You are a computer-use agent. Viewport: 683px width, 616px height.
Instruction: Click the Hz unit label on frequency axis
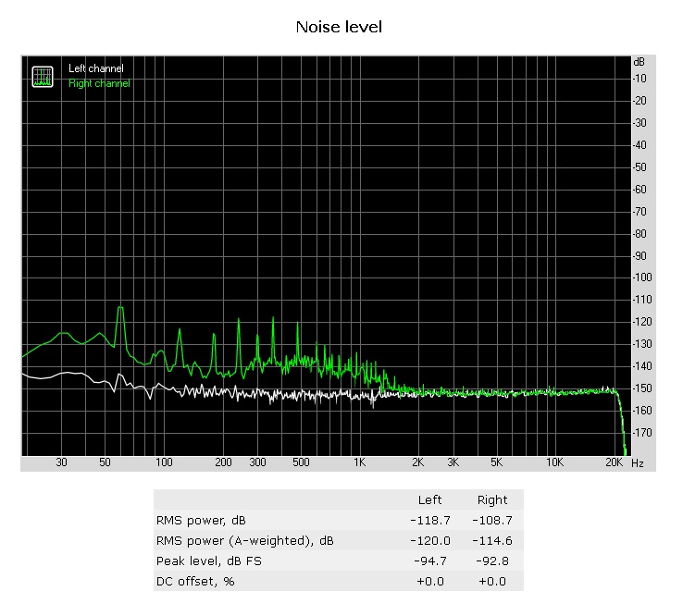click(638, 463)
